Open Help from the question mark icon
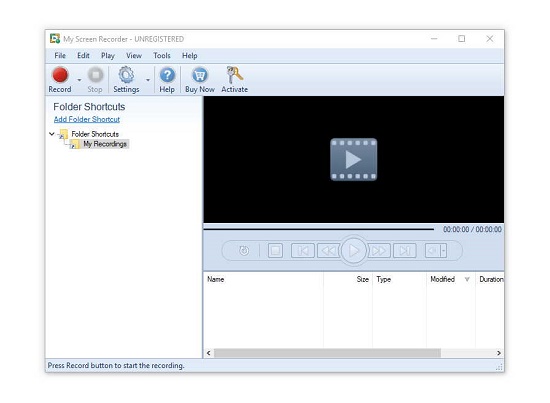The image size is (550, 403). tap(167, 80)
